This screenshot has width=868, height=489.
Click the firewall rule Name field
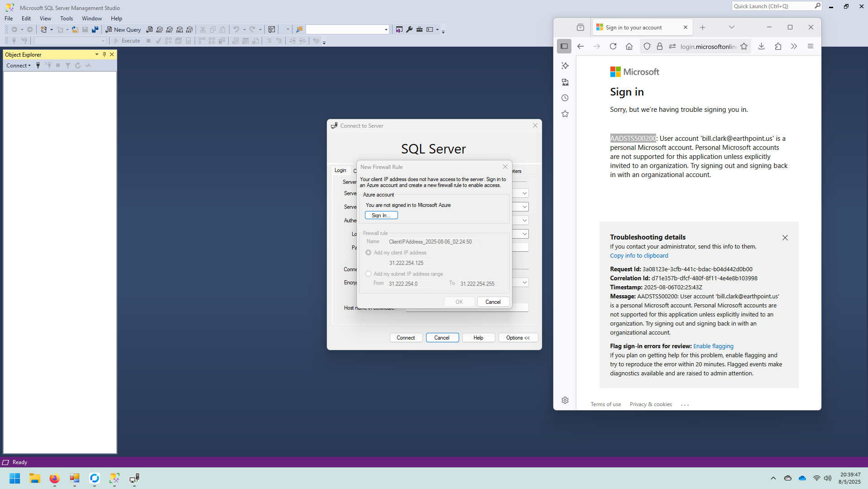[432, 242]
